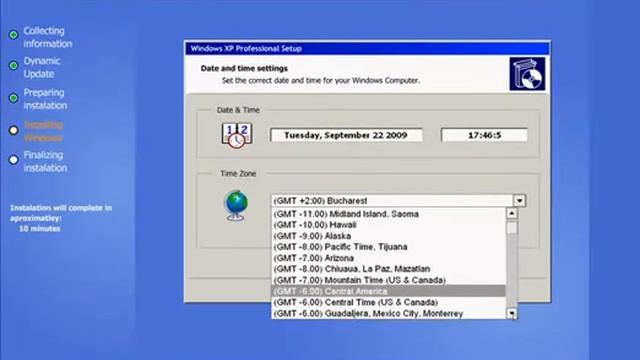
Task: Click the Finalizing installation step indicator
Action: pyautogui.click(x=13, y=160)
